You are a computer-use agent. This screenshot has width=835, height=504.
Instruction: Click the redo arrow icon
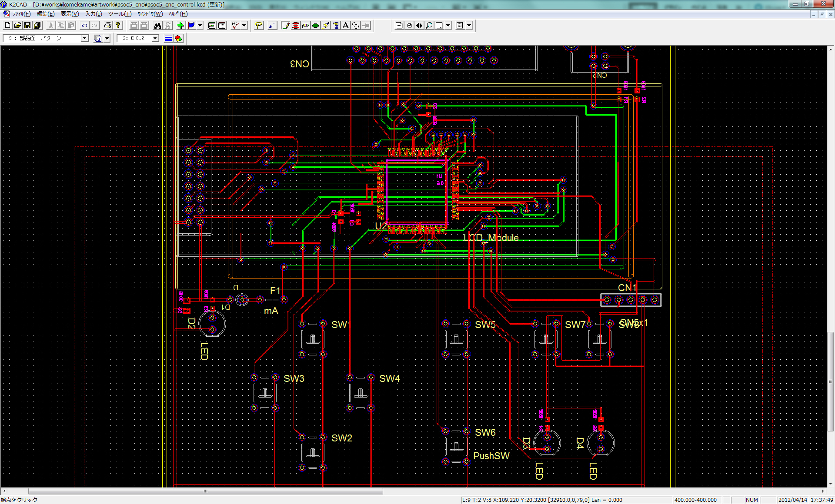94,26
